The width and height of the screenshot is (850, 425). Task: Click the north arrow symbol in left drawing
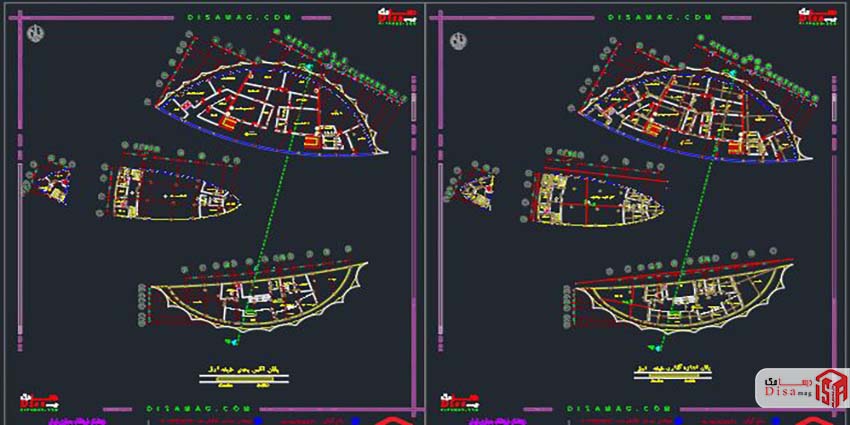[x=36, y=33]
